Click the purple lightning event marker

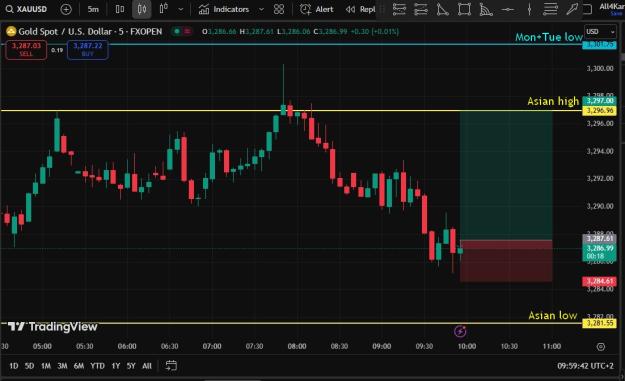click(x=460, y=331)
